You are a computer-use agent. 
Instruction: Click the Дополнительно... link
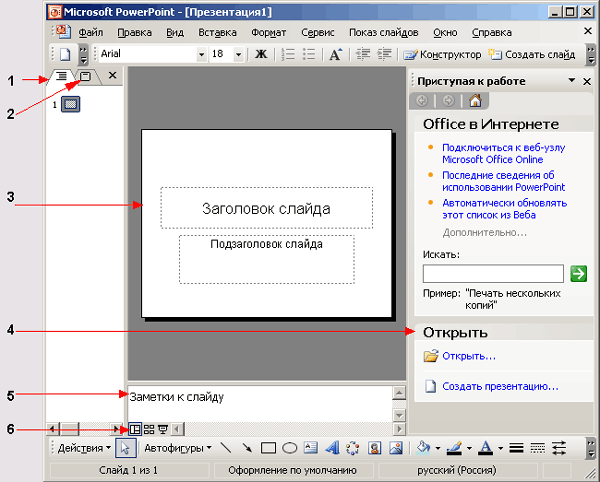485,232
